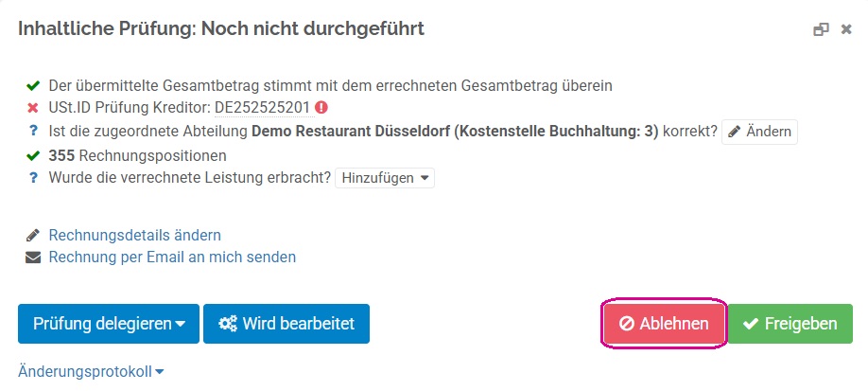The width and height of the screenshot is (868, 391).
Task: Click the Ändern button for department
Action: coord(759,132)
